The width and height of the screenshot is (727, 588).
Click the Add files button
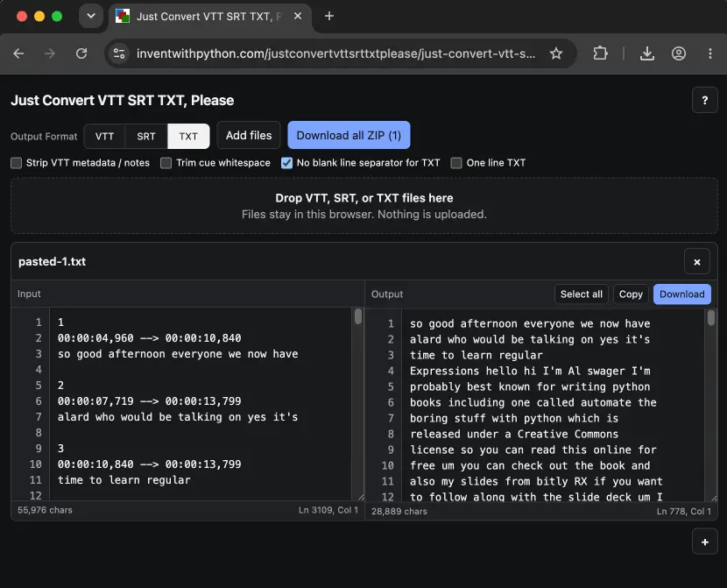[x=249, y=136]
